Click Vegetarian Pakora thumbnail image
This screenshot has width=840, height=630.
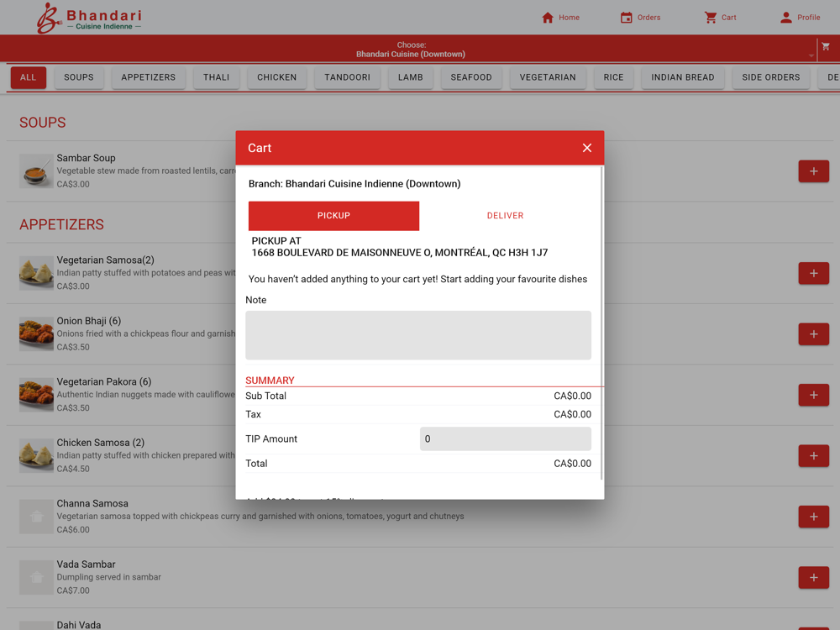[x=36, y=395]
